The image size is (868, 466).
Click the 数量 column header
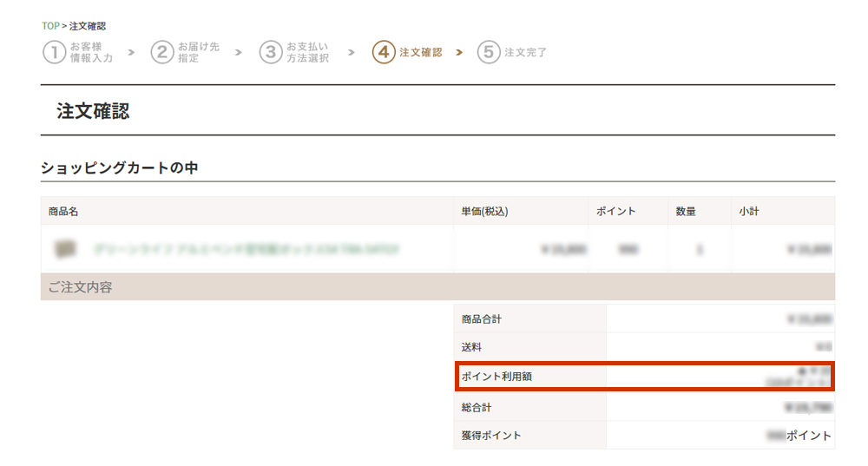(x=686, y=211)
